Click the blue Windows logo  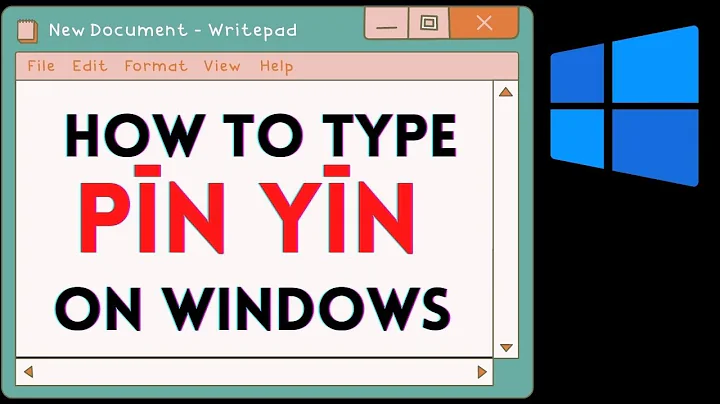[x=623, y=106]
